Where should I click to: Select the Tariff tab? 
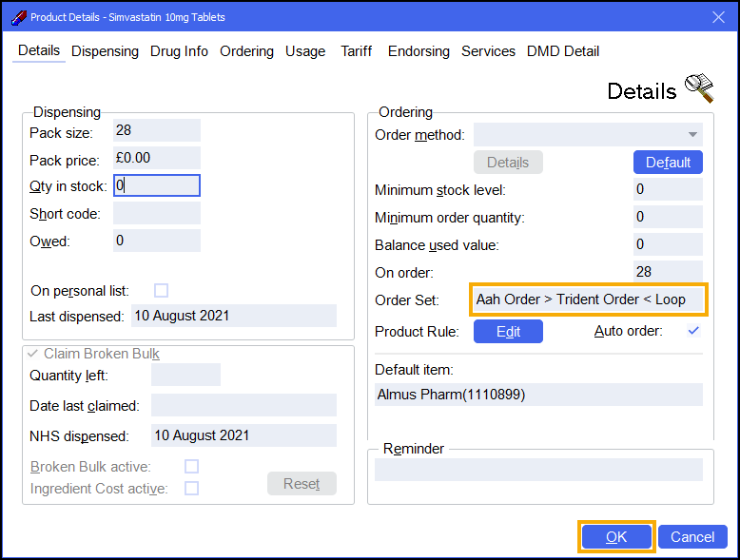click(x=357, y=51)
